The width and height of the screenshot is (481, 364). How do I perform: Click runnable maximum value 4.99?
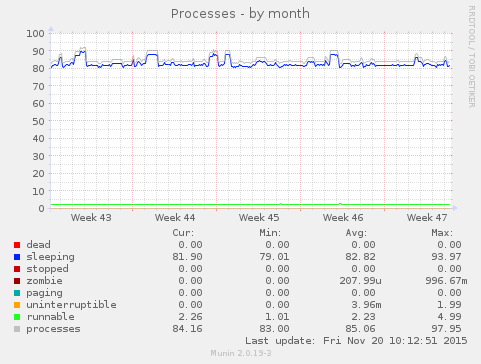(450, 317)
